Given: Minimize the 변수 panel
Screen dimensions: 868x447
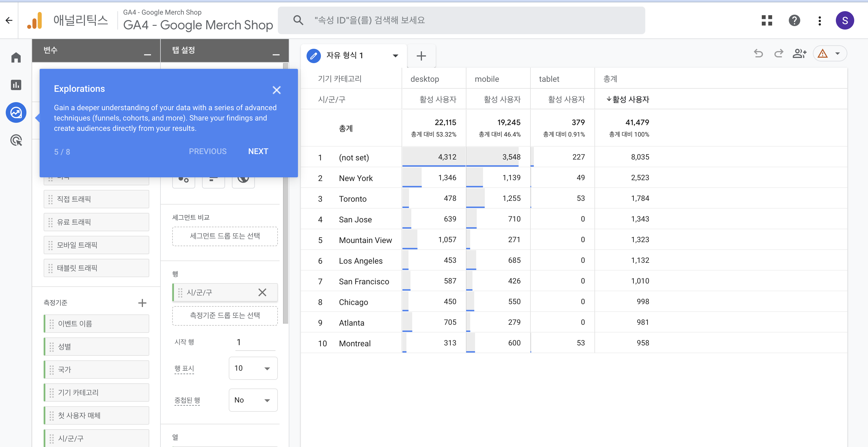Looking at the screenshot, I should tap(147, 55).
